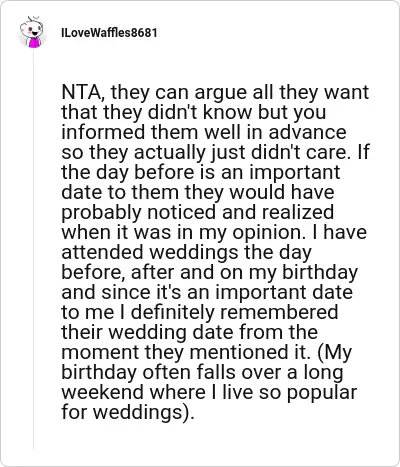
Task: Click the line "before, after and on my birthday"
Action: point(209,272)
